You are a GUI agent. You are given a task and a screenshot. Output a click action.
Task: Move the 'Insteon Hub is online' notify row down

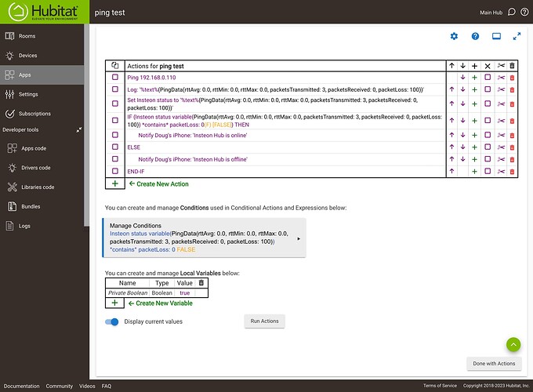click(462, 136)
